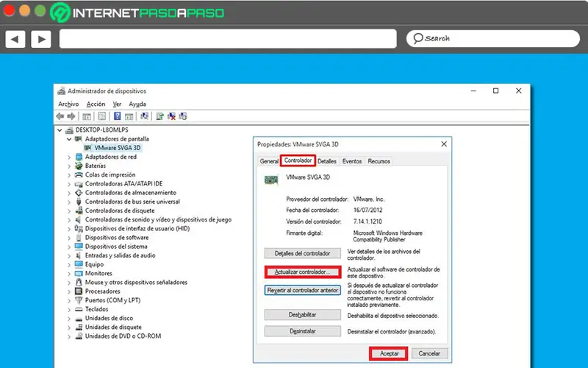Switch to the General tab
588x368 pixels.
[269, 161]
